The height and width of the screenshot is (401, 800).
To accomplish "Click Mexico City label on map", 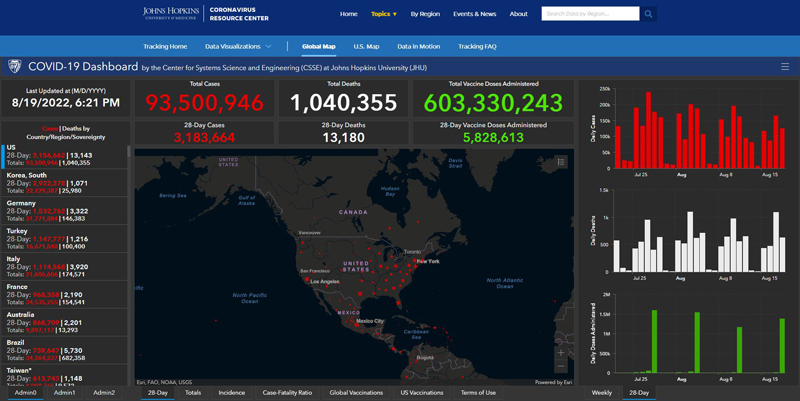I will click(370, 321).
